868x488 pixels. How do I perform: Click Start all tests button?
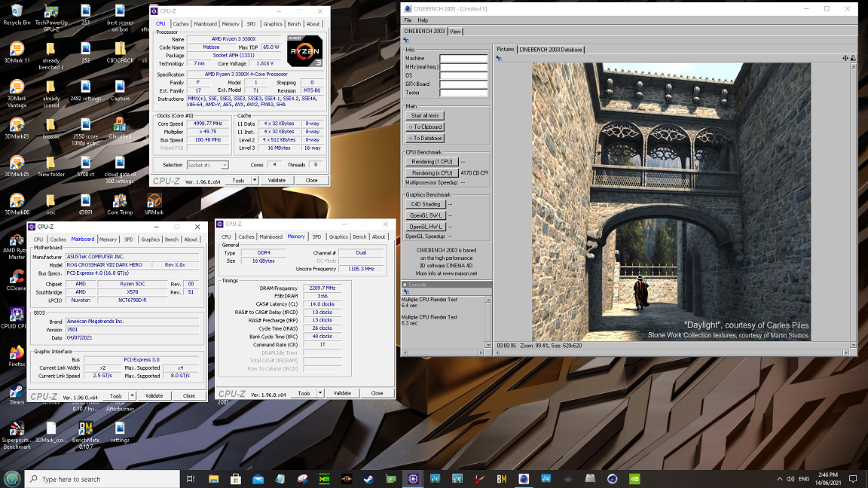[x=425, y=116]
